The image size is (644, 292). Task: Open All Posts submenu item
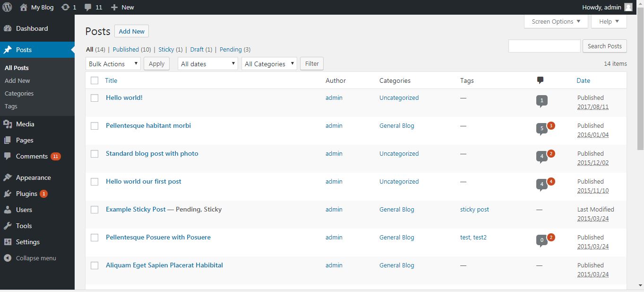pos(17,68)
